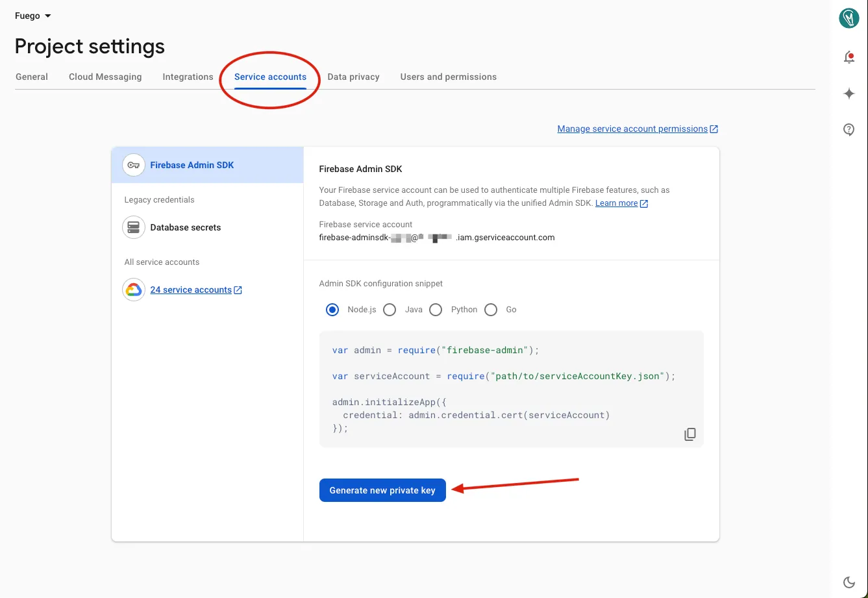Click the Generate new private key button
The height and width of the screenshot is (598, 868).
pos(382,490)
